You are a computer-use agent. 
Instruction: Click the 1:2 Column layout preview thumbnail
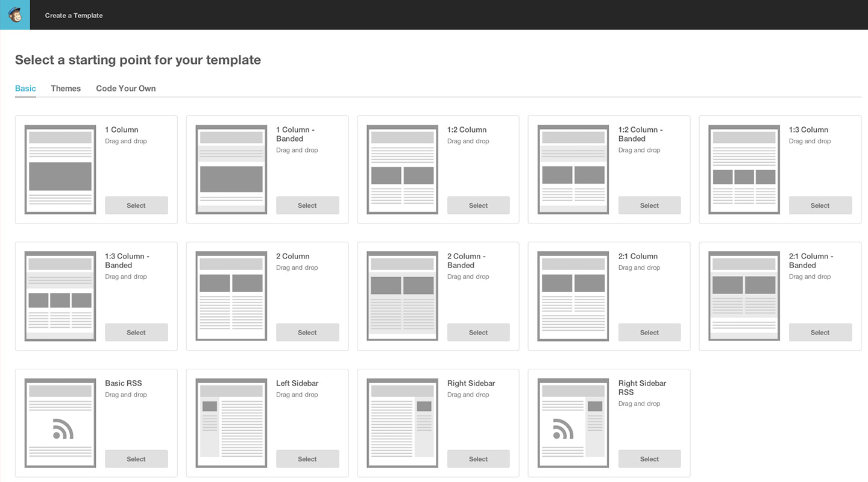402,169
